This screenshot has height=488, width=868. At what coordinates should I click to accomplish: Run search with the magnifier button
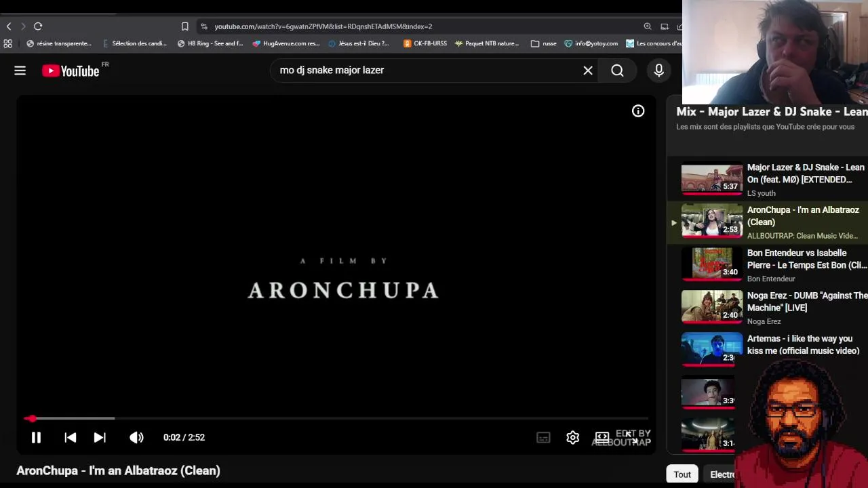click(x=617, y=70)
